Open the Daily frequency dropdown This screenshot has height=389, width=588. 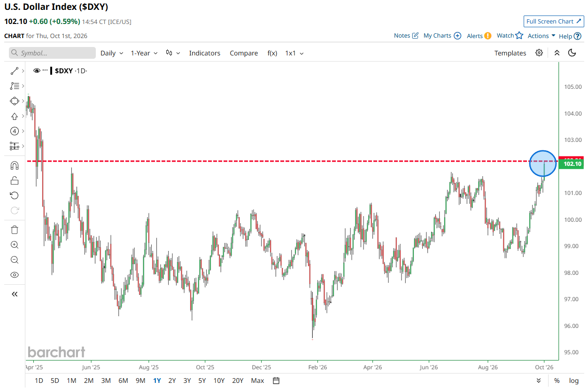[x=112, y=53]
